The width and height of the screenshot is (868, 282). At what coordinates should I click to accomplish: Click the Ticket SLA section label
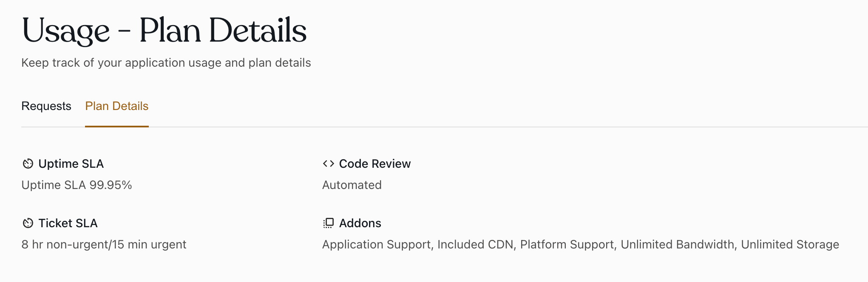tap(68, 223)
